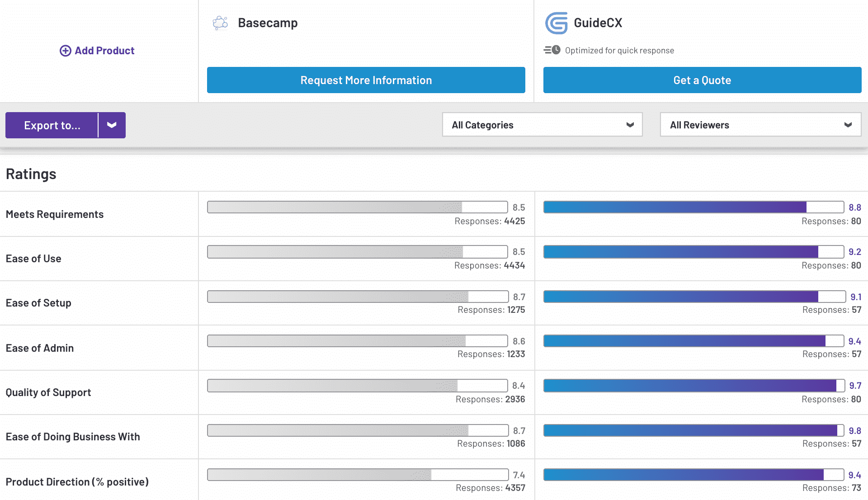Click the GuideCX logo icon

557,23
